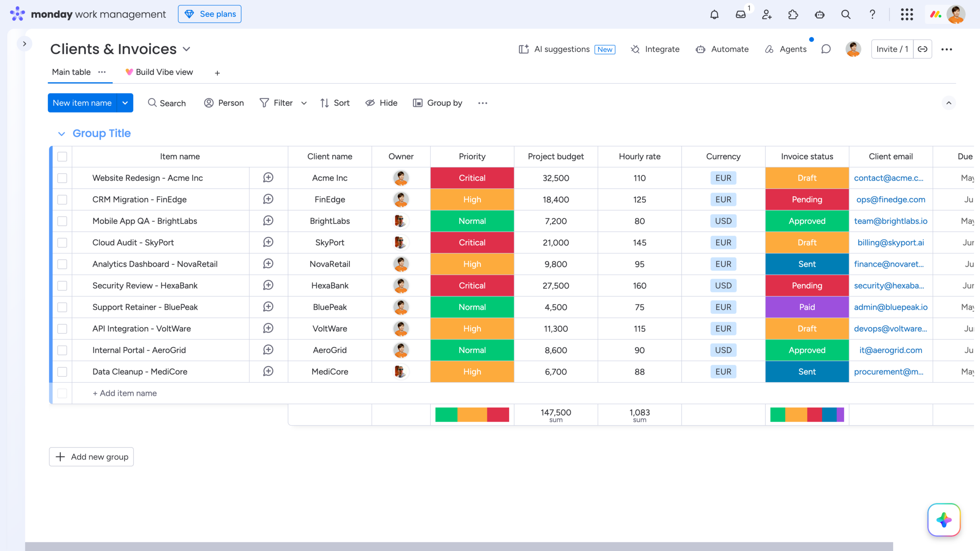
Task: Open the notifications bell
Action: click(x=714, y=15)
